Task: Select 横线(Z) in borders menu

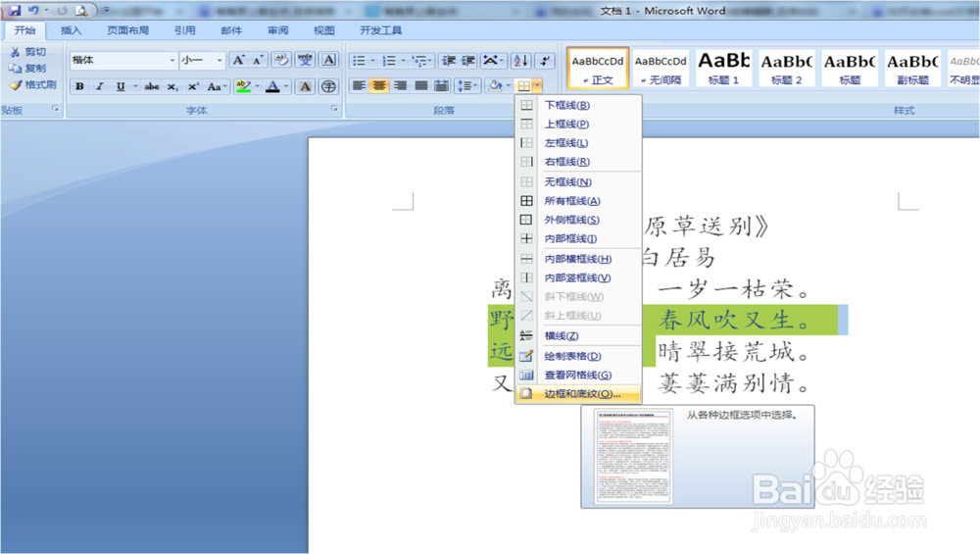Action: click(578, 335)
